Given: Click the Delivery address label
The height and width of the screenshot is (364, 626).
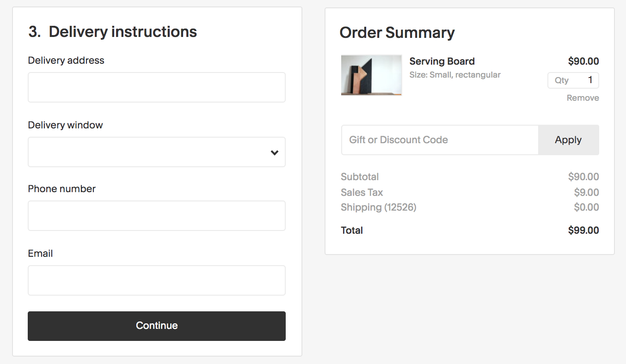Looking at the screenshot, I should pyautogui.click(x=66, y=61).
